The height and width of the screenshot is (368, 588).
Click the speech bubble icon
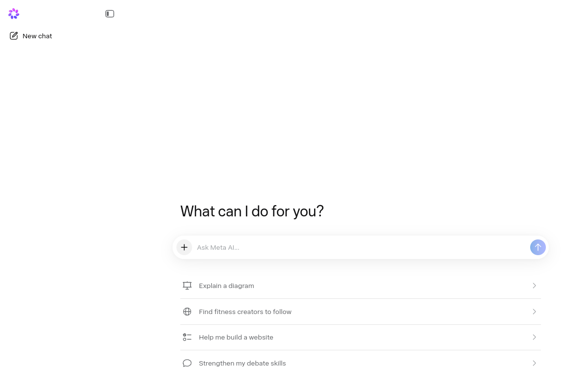click(x=187, y=363)
